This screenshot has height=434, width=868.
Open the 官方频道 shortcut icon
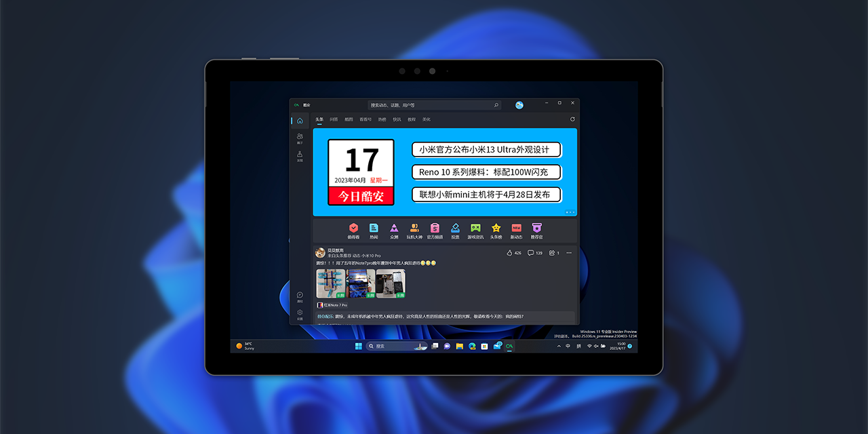pyautogui.click(x=435, y=228)
